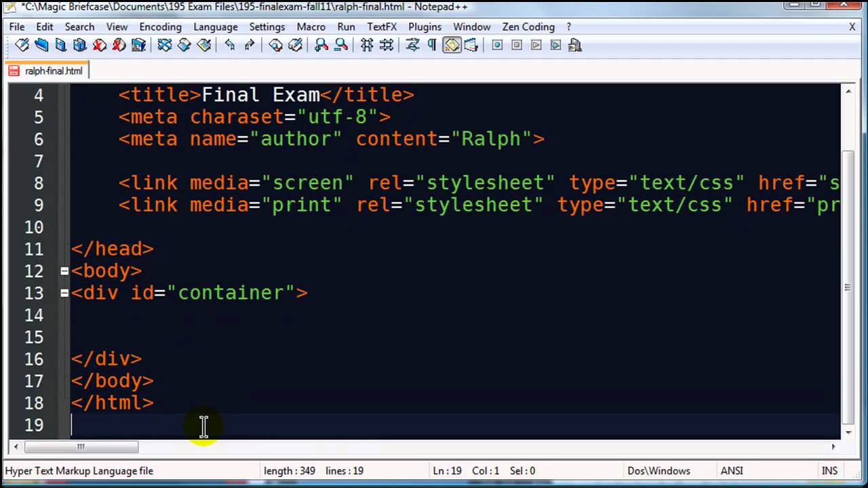
Task: Open the Plugins menu
Action: pyautogui.click(x=425, y=27)
